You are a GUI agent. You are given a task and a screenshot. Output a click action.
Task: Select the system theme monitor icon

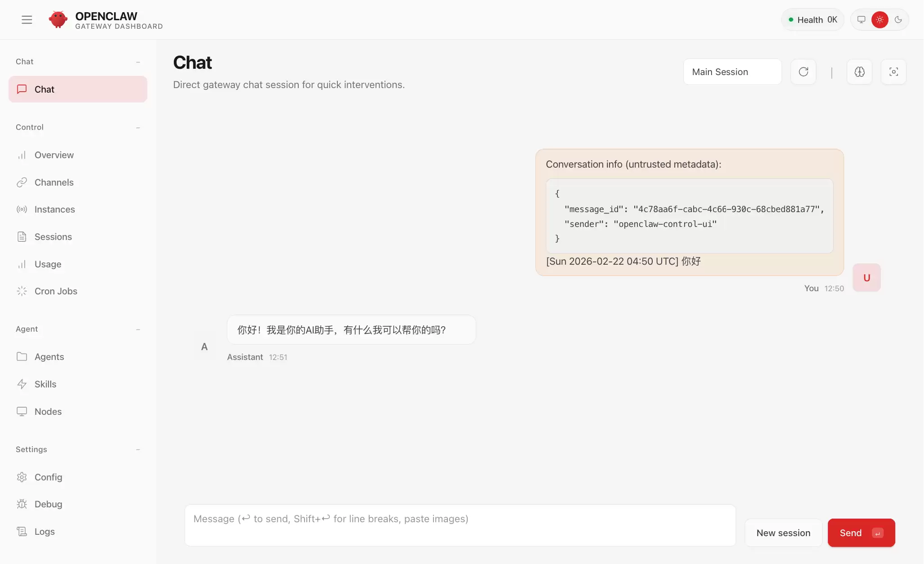click(862, 20)
